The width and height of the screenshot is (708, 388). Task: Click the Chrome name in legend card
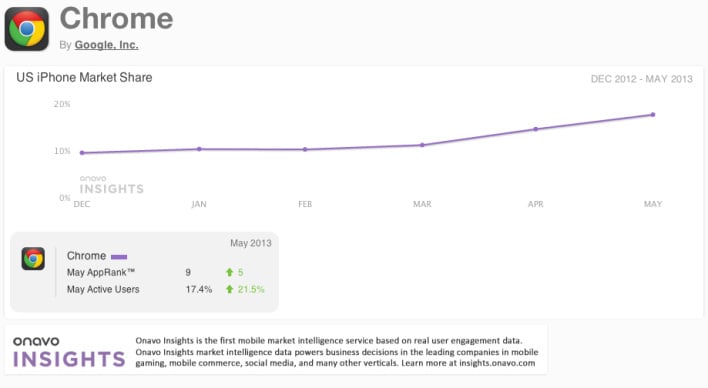coord(86,256)
